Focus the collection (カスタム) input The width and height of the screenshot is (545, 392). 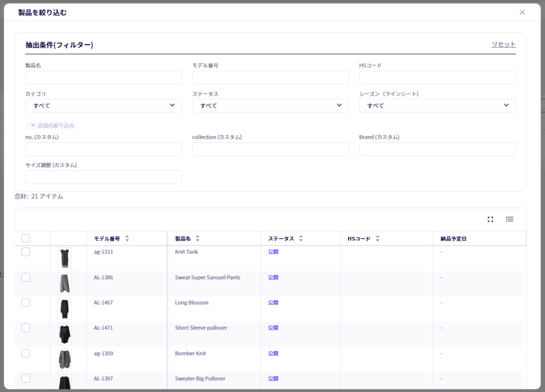click(x=271, y=149)
